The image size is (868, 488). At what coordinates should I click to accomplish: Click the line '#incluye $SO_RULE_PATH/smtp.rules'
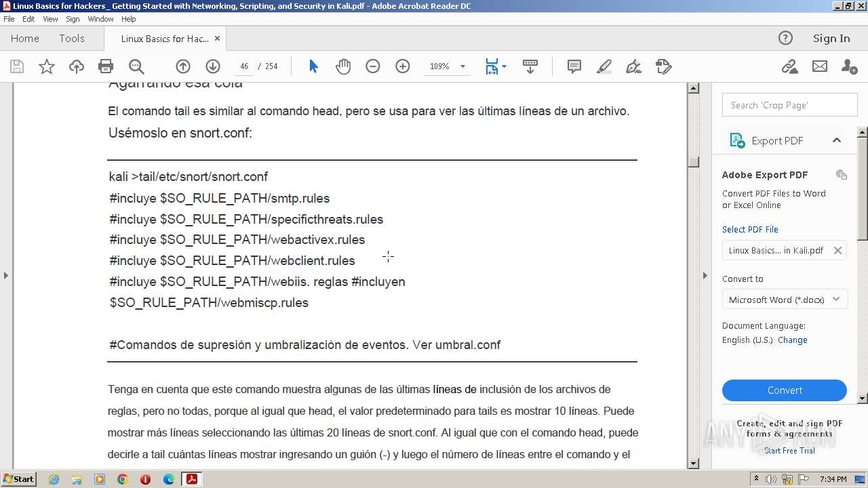coord(220,199)
